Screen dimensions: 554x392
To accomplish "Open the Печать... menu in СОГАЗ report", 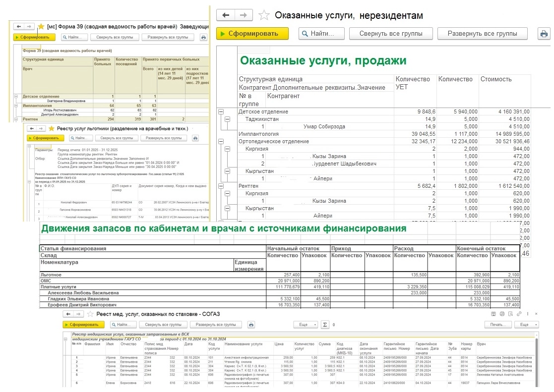I will [497, 325].
